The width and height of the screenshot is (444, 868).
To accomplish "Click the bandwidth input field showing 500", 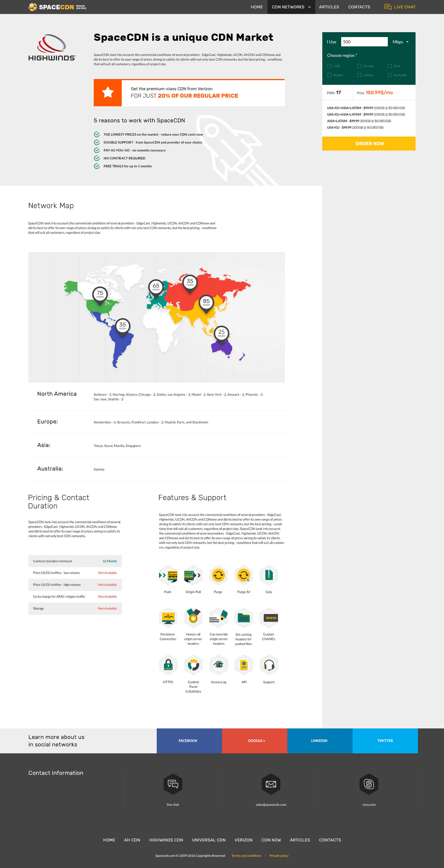I will point(364,42).
